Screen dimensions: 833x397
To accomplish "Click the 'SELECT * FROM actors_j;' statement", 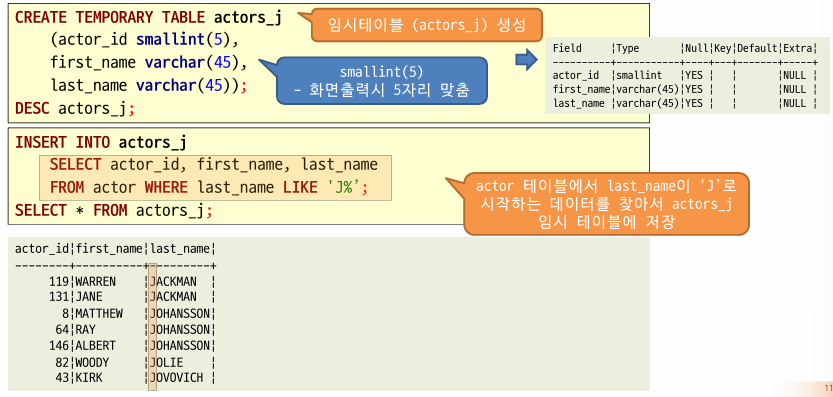I will click(x=114, y=210).
